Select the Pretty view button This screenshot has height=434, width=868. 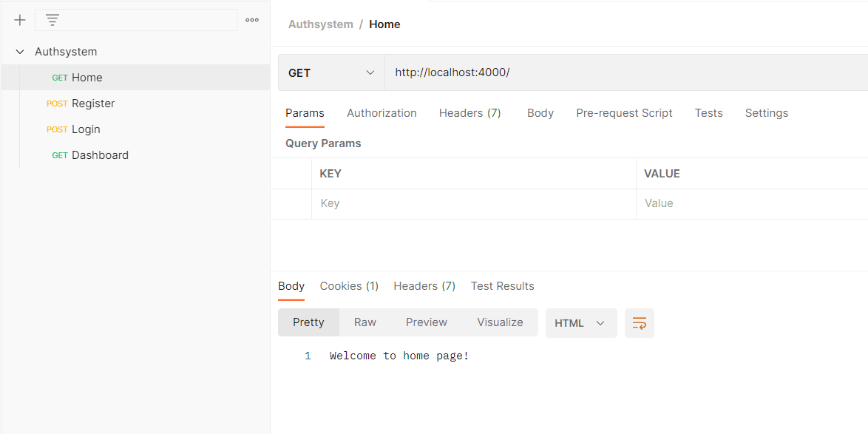308,323
